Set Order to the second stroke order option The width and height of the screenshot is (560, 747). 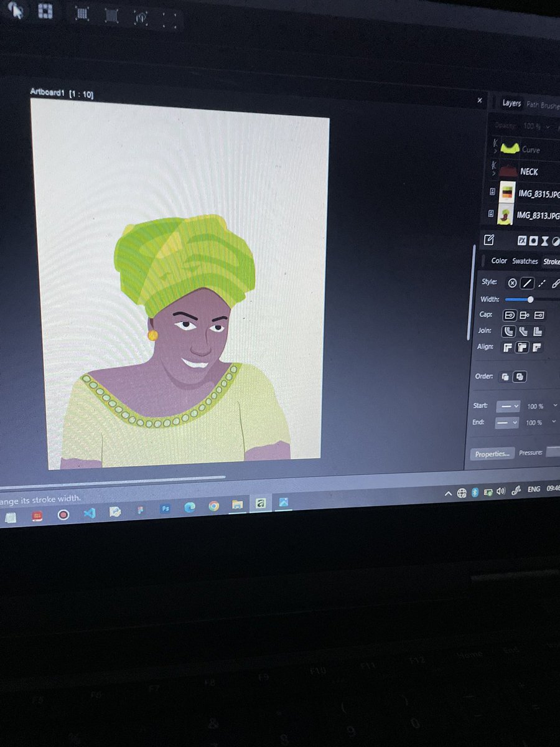point(520,377)
